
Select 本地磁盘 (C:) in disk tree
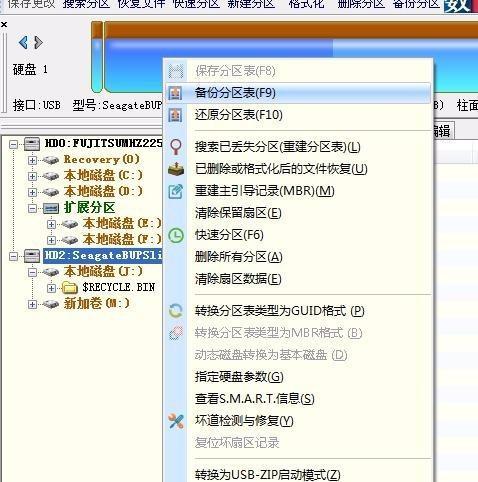click(x=103, y=175)
